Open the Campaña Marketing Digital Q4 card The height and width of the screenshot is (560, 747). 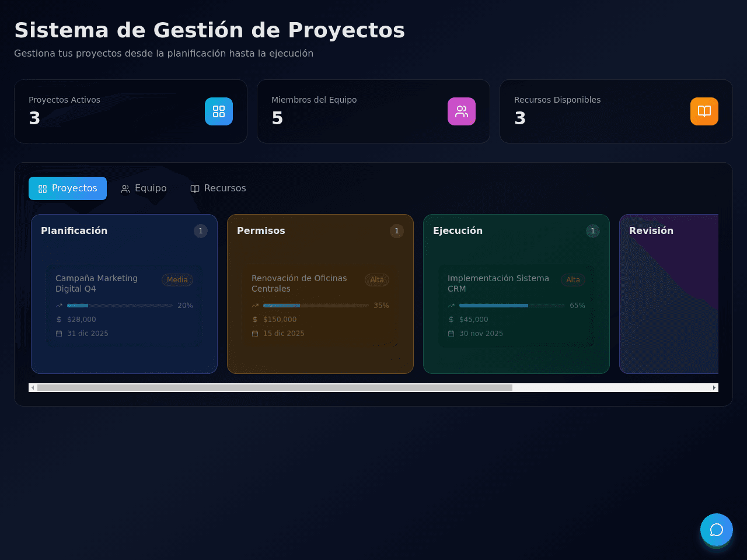pyautogui.click(x=124, y=306)
